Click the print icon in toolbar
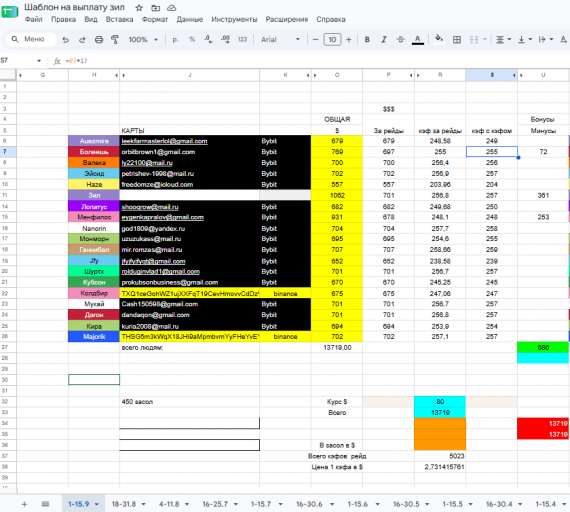 tap(99, 40)
